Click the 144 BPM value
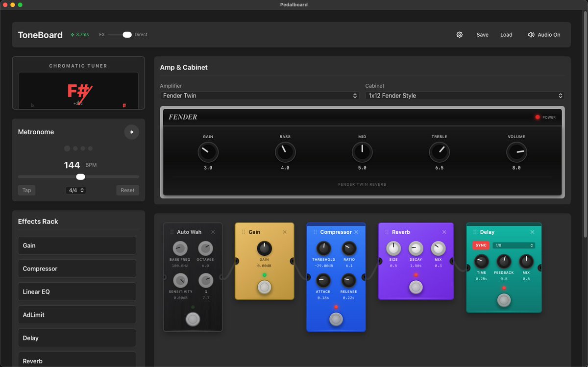Screen dimensions: 588x367 pyautogui.click(x=72, y=165)
